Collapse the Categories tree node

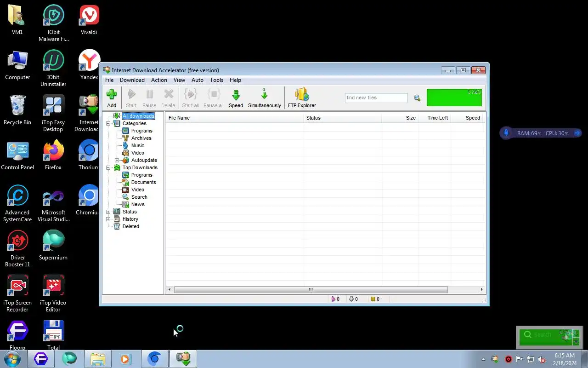tap(108, 123)
